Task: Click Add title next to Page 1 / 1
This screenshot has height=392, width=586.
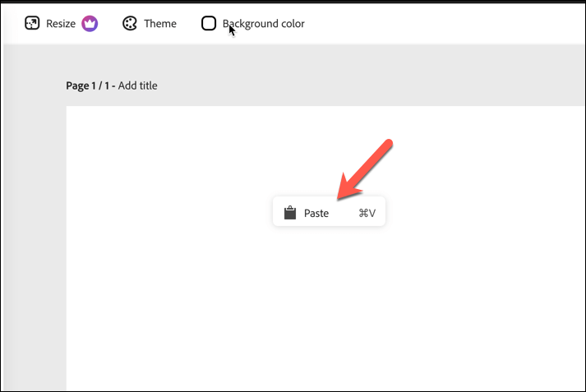Action: pyautogui.click(x=138, y=85)
